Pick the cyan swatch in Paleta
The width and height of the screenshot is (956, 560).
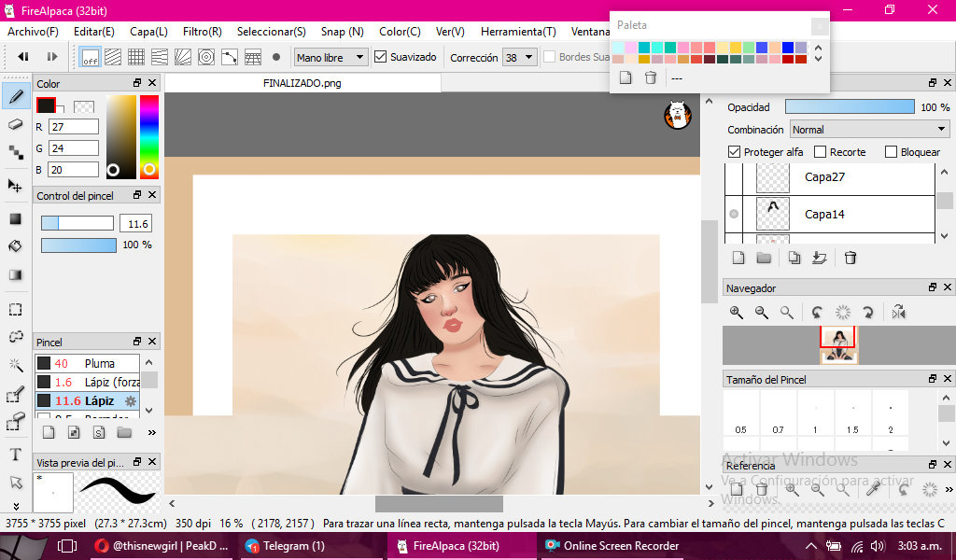[x=644, y=48]
